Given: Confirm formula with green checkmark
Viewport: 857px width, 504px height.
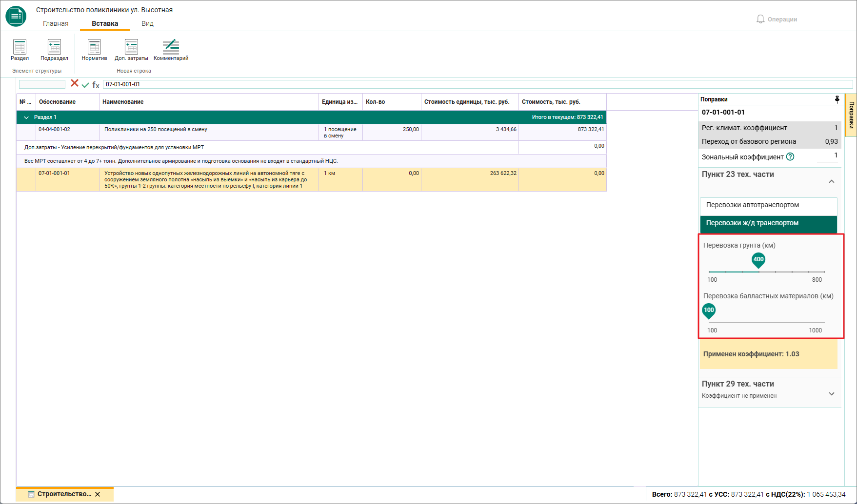Looking at the screenshot, I should [x=85, y=85].
